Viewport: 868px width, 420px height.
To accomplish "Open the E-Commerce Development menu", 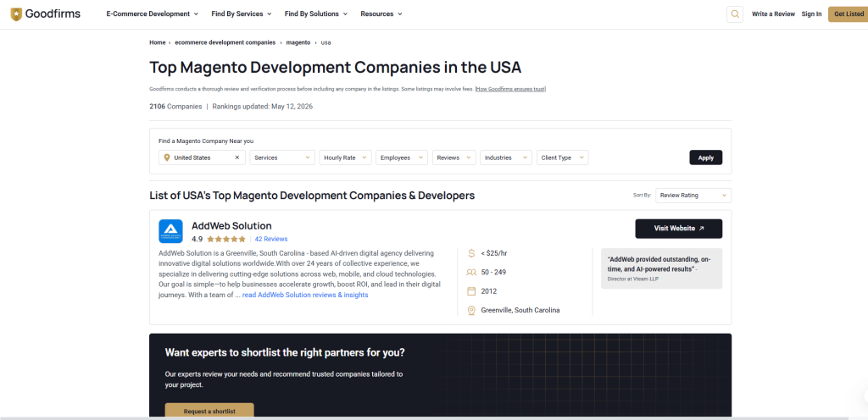I will pos(153,14).
